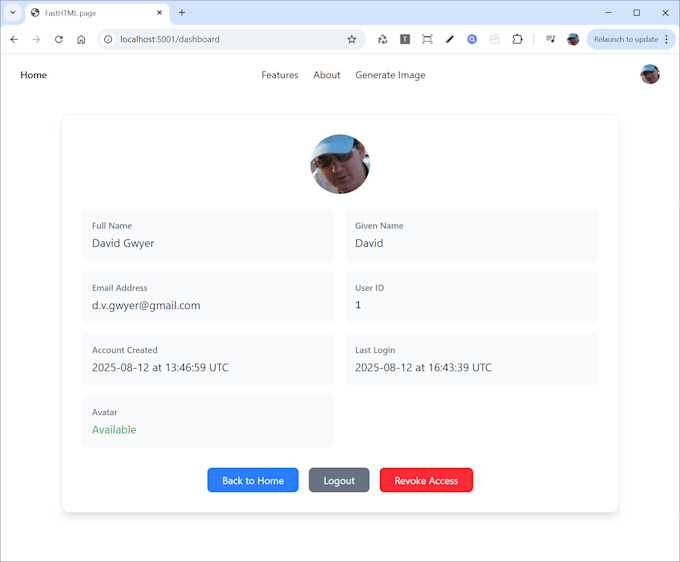The image size is (680, 562).
Task: Open a new tab with plus button
Action: (x=182, y=13)
